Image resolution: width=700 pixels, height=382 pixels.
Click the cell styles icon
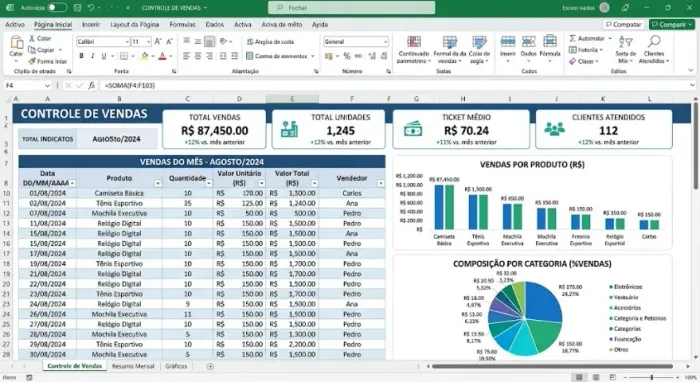(479, 42)
